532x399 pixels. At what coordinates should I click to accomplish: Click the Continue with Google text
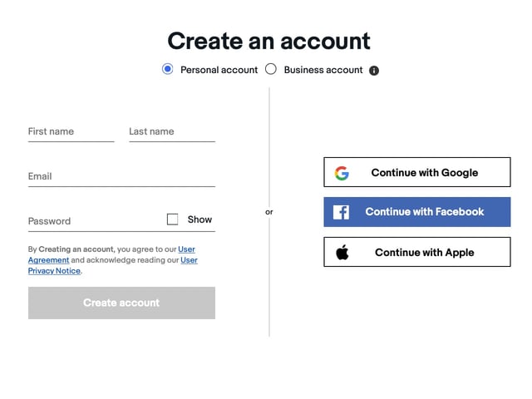coord(425,173)
